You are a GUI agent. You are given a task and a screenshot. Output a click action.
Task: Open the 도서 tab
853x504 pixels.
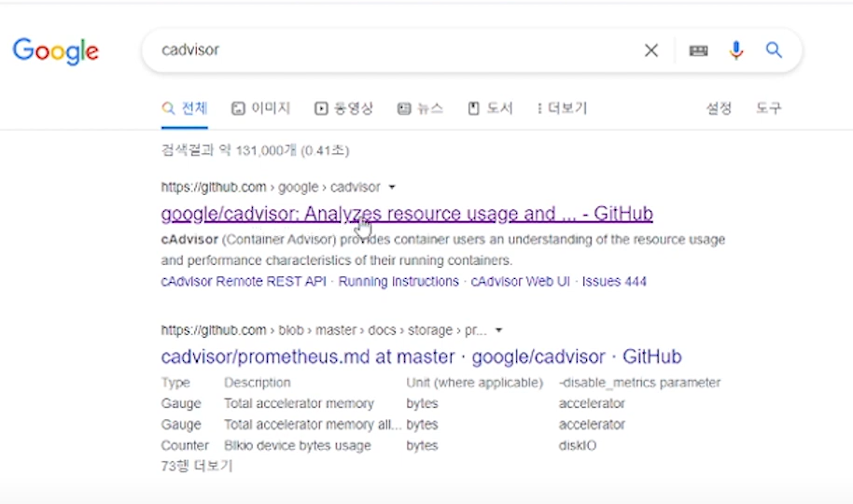pos(490,108)
